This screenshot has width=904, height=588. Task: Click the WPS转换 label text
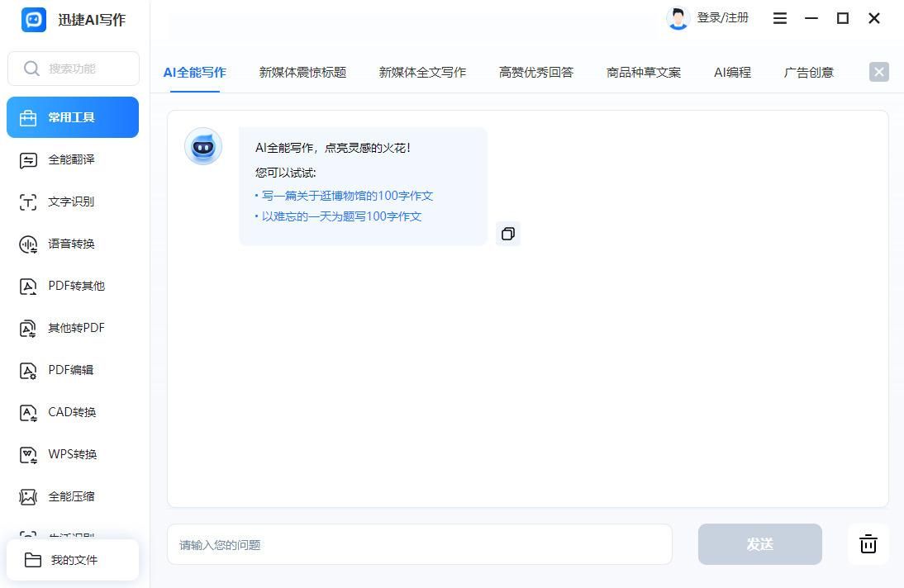pyautogui.click(x=73, y=454)
